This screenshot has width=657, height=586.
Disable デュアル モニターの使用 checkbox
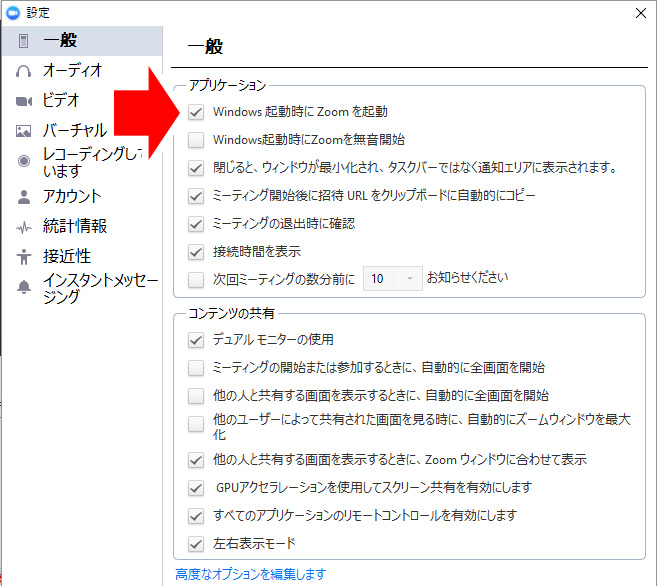tap(196, 340)
